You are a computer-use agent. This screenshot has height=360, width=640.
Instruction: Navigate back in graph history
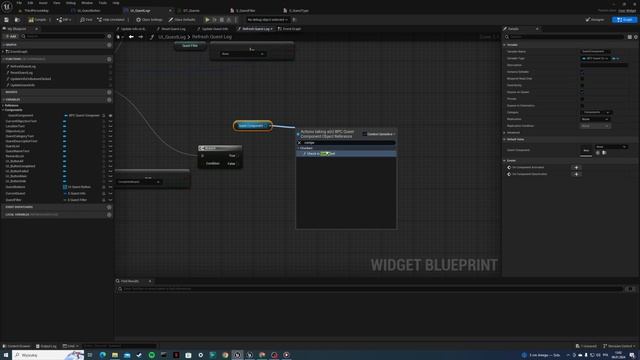131,37
